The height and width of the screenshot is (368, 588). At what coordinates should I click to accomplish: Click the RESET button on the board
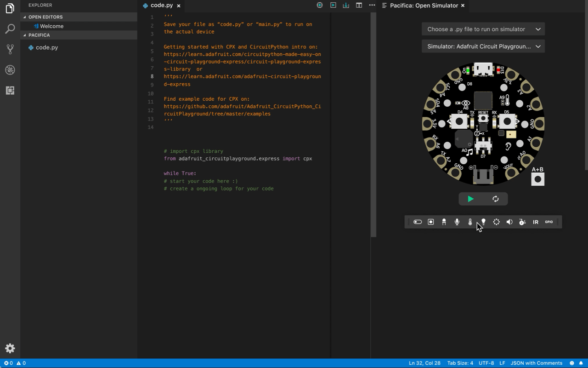(483, 119)
